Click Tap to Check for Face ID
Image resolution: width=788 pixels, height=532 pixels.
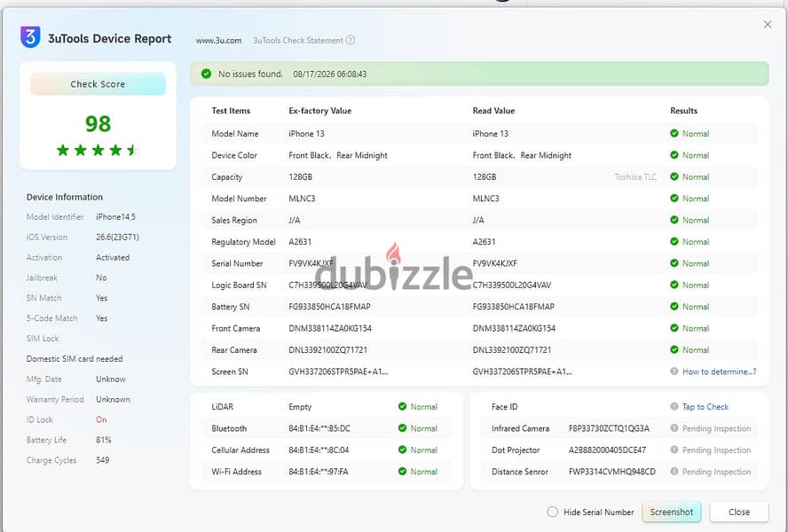(x=705, y=406)
